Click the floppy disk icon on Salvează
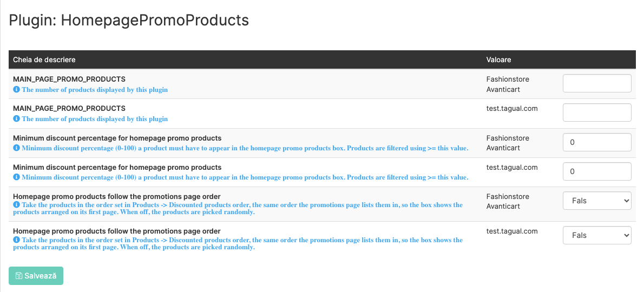 18,276
